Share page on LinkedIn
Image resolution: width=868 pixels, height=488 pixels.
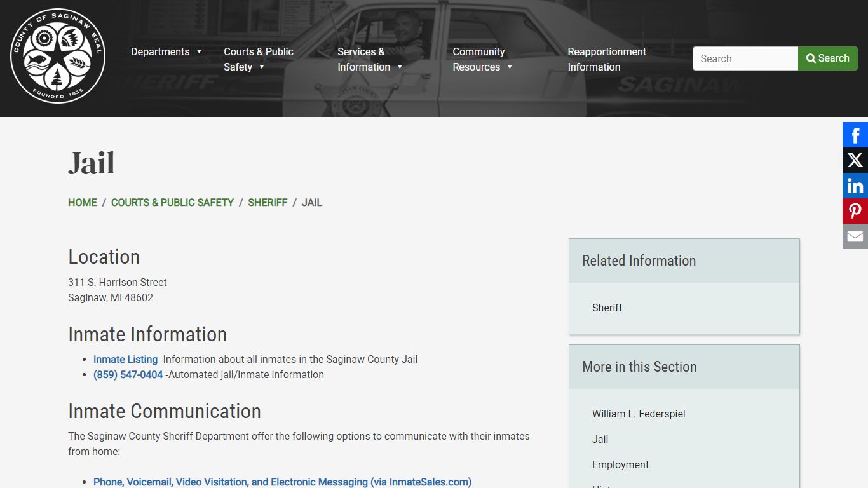tap(855, 186)
